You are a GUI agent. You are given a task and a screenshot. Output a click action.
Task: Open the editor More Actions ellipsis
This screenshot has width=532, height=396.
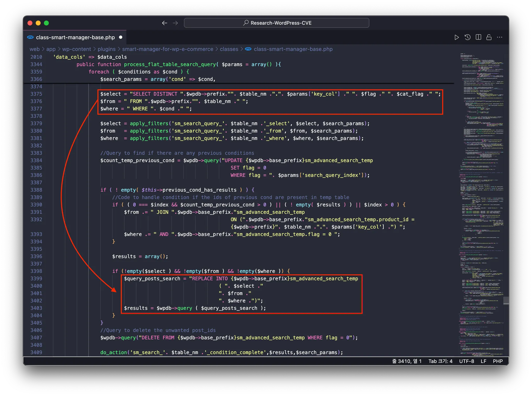tap(500, 37)
